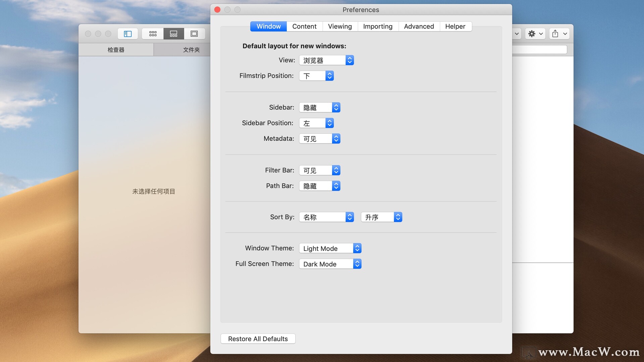Select the 检查器 tab in background window
Screen dimensions: 644x362
coord(116,50)
